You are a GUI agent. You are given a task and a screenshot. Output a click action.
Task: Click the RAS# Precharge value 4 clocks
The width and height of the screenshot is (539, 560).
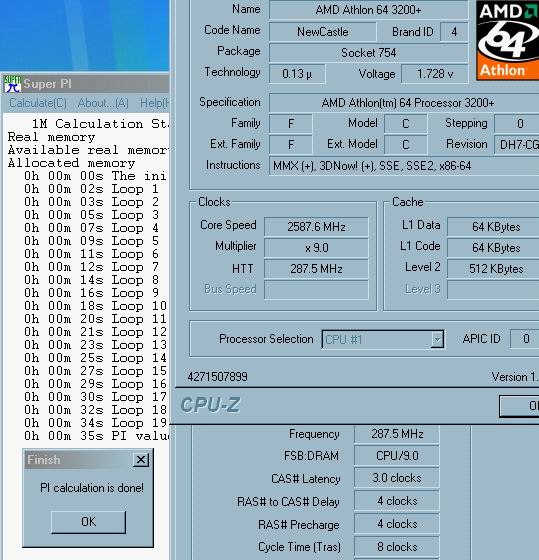coord(397,524)
